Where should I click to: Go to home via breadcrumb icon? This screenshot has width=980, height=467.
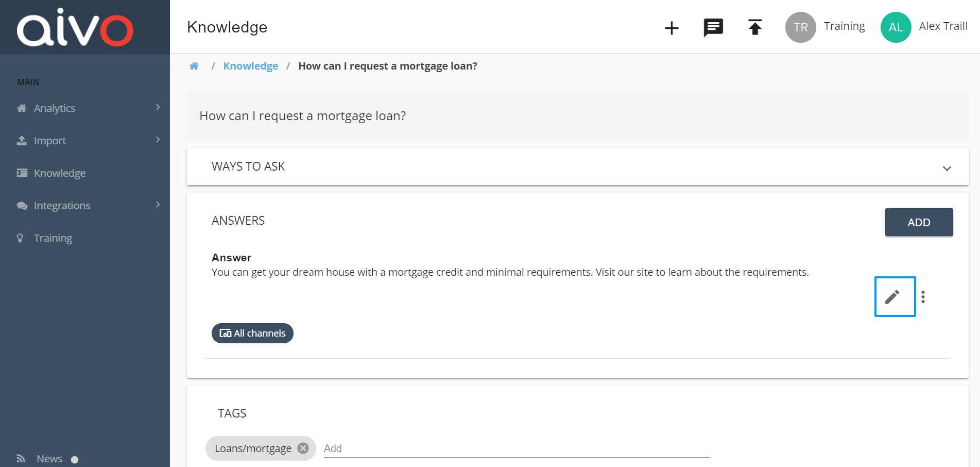point(194,66)
